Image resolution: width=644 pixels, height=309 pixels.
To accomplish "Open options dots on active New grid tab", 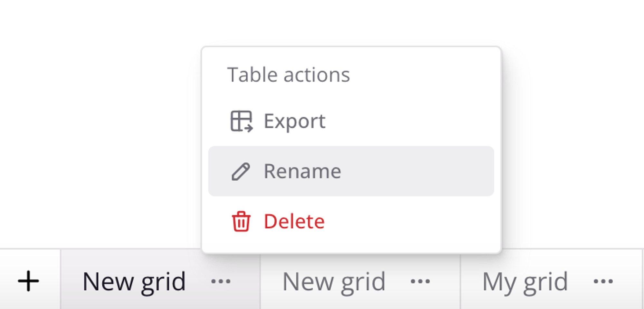I will 221,282.
